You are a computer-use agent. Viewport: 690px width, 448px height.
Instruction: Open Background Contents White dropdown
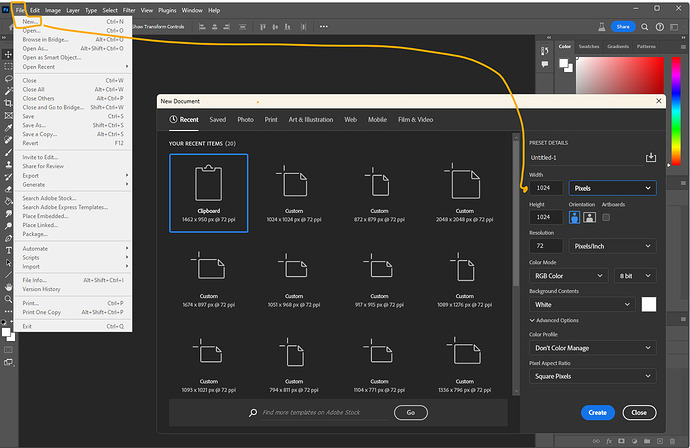coord(582,305)
